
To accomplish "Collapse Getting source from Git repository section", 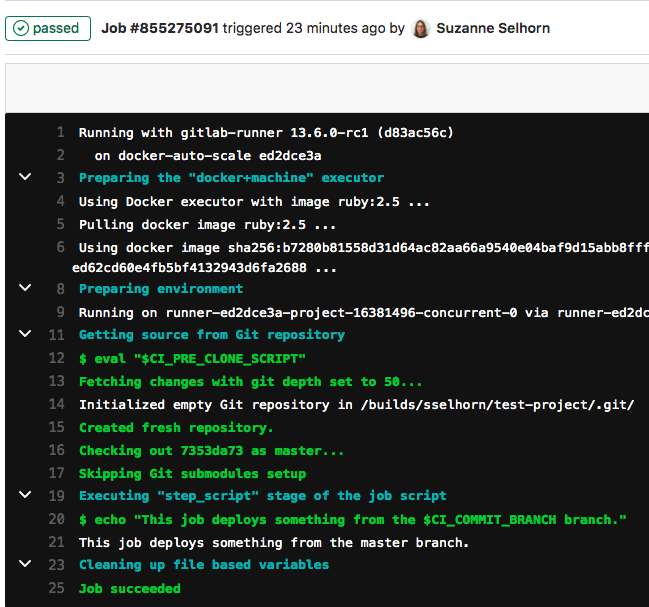I will click(25, 334).
